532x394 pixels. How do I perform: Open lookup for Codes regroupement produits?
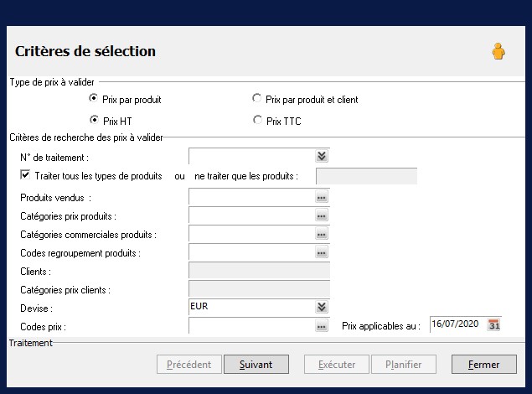(321, 252)
